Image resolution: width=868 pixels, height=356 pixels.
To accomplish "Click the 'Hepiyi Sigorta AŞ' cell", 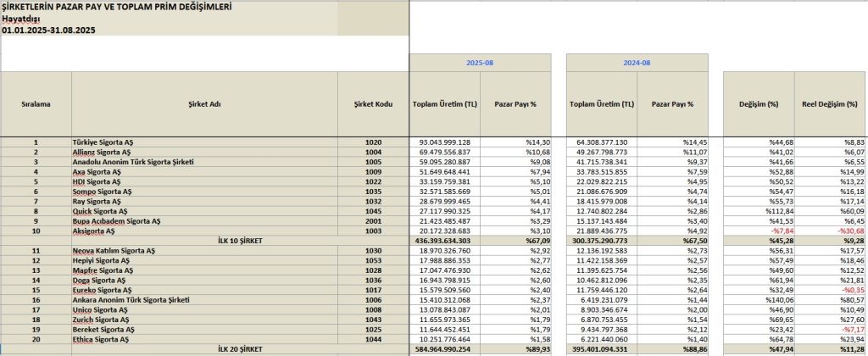I will point(204,260).
